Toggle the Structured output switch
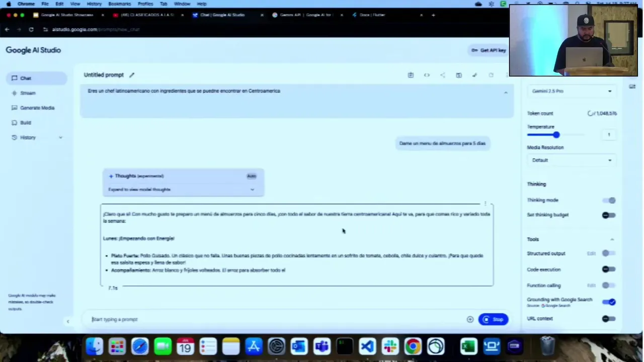644x362 pixels. click(x=609, y=253)
